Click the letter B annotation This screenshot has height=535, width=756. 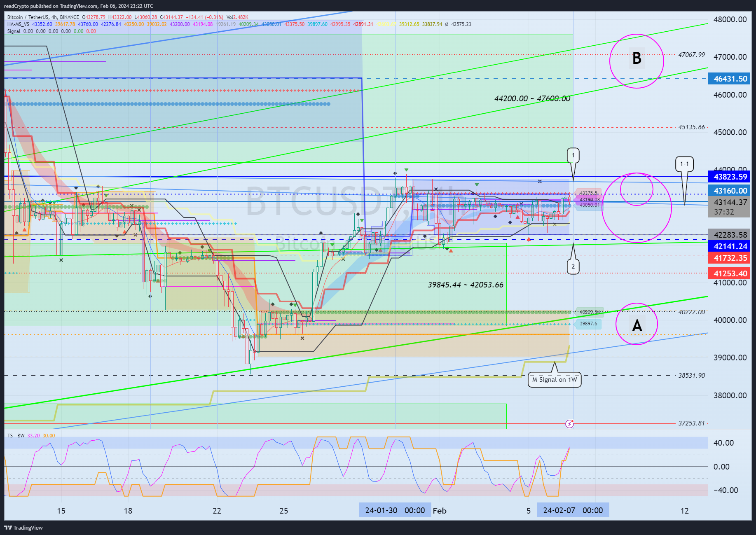click(637, 58)
